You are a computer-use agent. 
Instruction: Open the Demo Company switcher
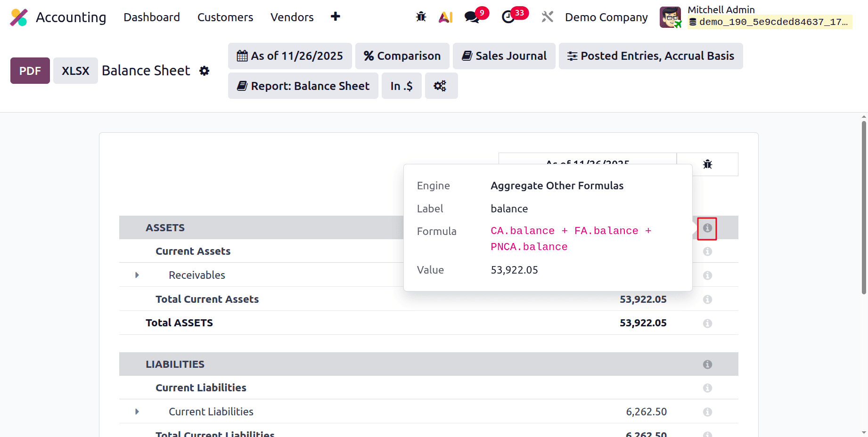tap(606, 17)
